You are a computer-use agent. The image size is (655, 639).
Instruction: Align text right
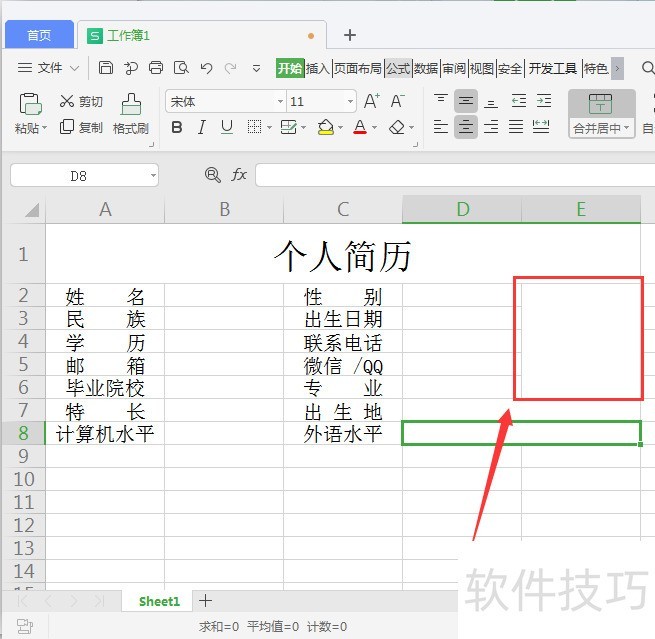[x=491, y=126]
